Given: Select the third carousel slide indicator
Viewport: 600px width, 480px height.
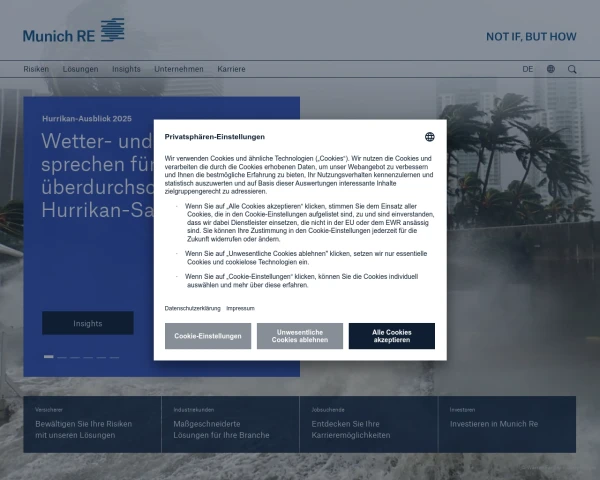Looking at the screenshot, I should 75,357.
